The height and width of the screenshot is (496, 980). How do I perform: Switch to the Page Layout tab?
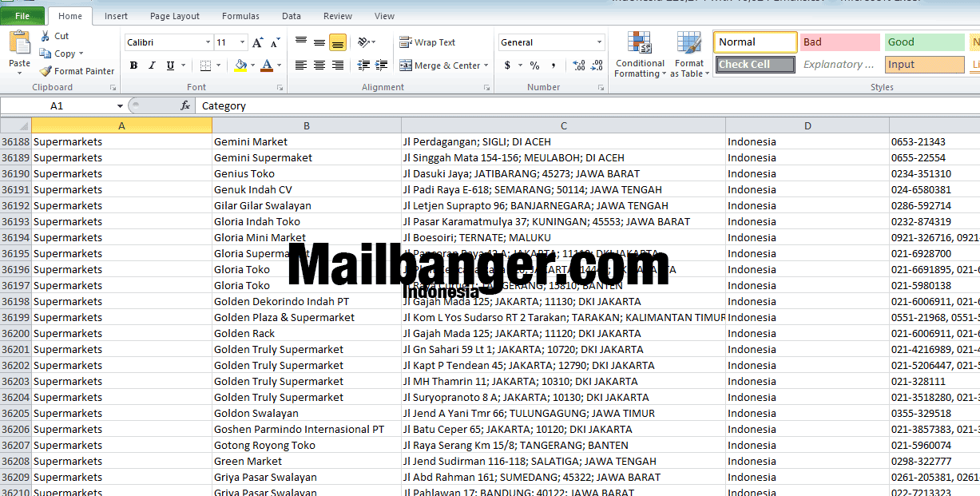(x=175, y=16)
